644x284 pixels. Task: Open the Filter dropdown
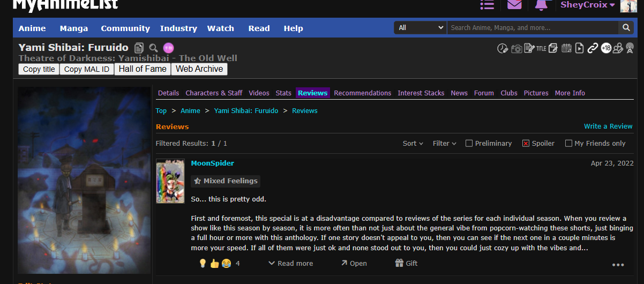[x=445, y=144]
